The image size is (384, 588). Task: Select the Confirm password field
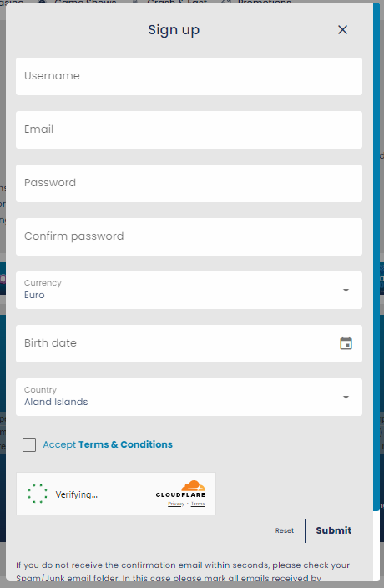point(189,236)
